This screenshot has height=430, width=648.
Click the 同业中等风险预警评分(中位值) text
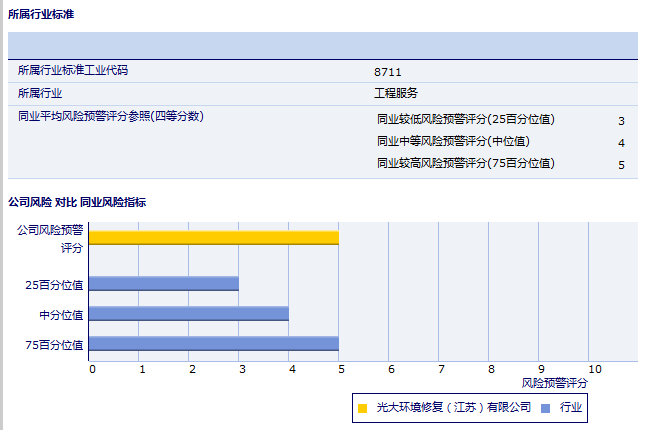click(x=453, y=141)
